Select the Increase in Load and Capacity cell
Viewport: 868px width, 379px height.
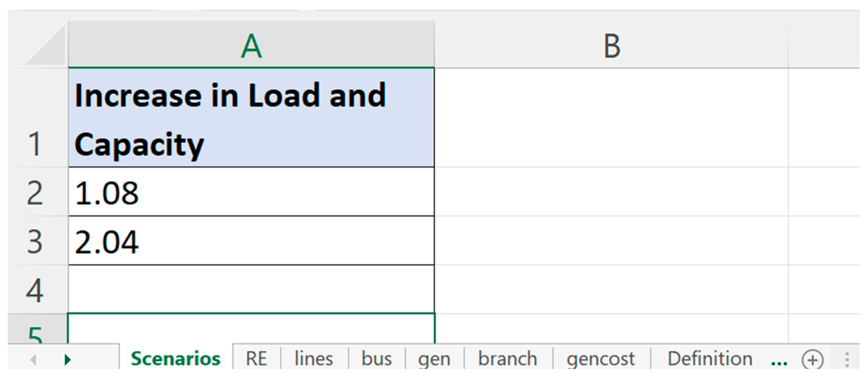click(x=252, y=118)
